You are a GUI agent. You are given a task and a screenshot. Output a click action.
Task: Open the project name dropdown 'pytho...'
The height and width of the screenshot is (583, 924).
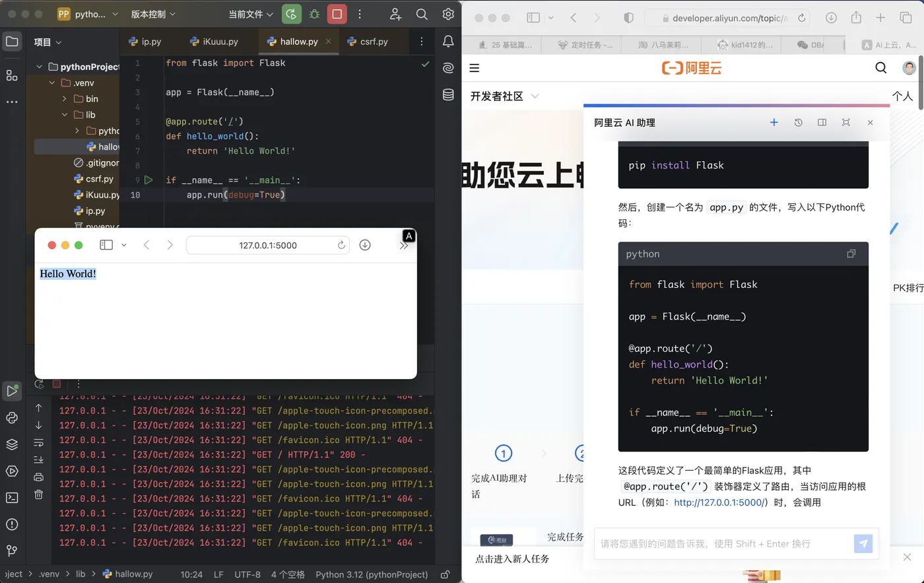(88, 14)
